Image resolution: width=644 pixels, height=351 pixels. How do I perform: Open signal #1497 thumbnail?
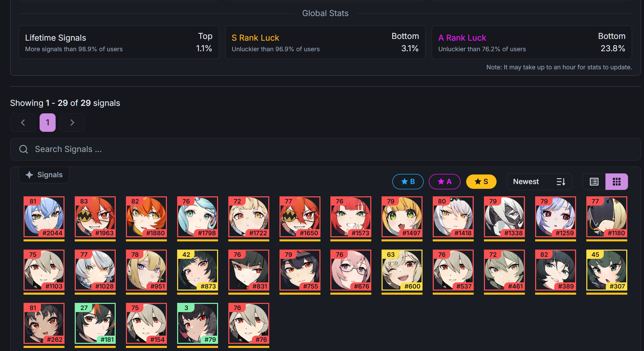[x=402, y=217]
